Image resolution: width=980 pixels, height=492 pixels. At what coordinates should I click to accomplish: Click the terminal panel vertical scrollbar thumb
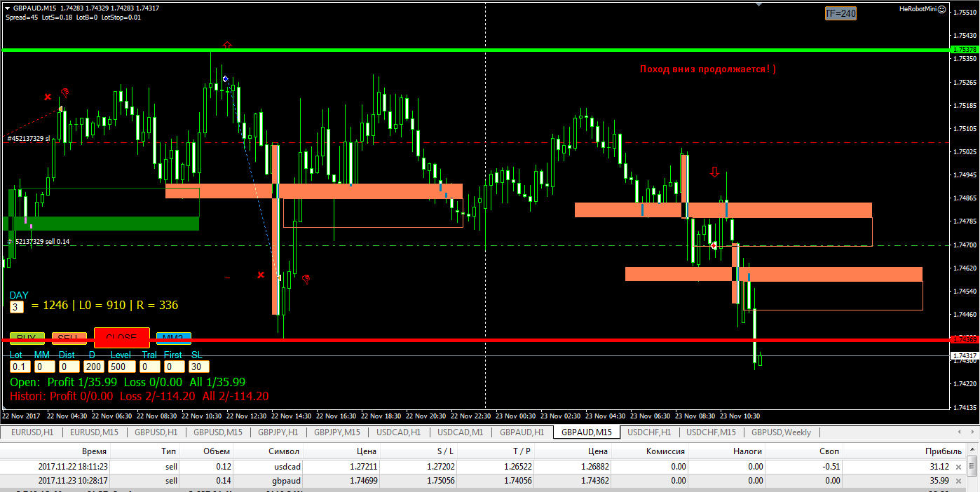(x=972, y=466)
